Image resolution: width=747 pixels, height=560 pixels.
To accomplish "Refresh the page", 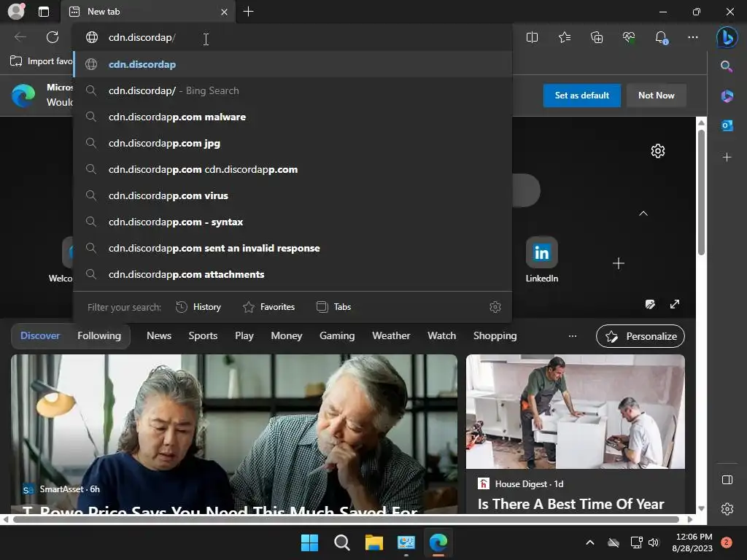I will 53,37.
